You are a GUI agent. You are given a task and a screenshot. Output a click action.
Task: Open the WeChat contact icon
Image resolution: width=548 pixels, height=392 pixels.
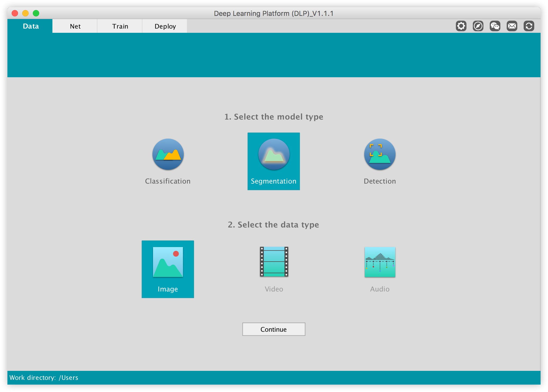pos(495,26)
